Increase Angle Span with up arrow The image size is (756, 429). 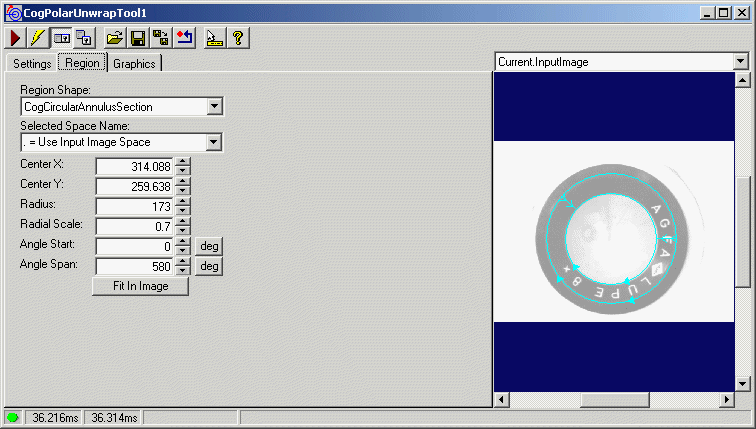click(183, 262)
